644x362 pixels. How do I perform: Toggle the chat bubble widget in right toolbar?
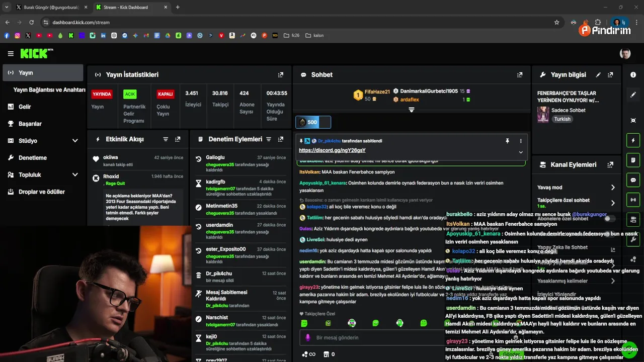633,180
